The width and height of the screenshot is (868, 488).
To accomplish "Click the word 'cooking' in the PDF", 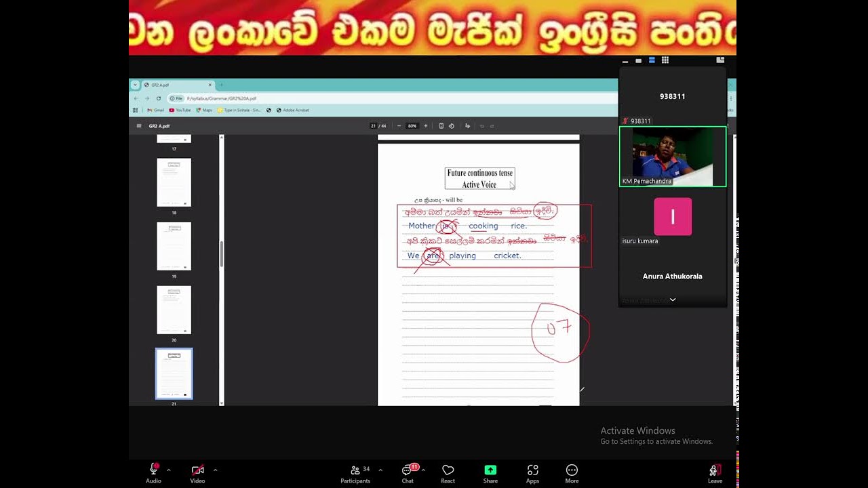I will (x=484, y=226).
